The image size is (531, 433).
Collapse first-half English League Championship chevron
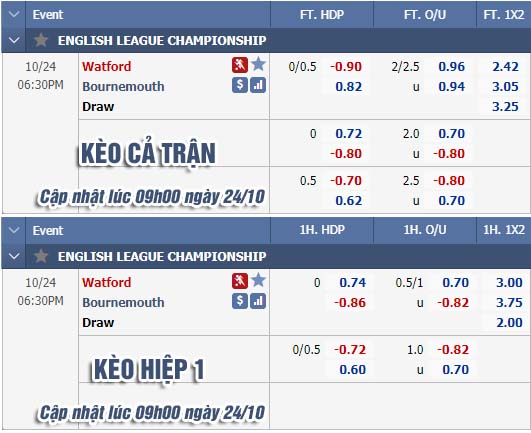[x=14, y=256]
